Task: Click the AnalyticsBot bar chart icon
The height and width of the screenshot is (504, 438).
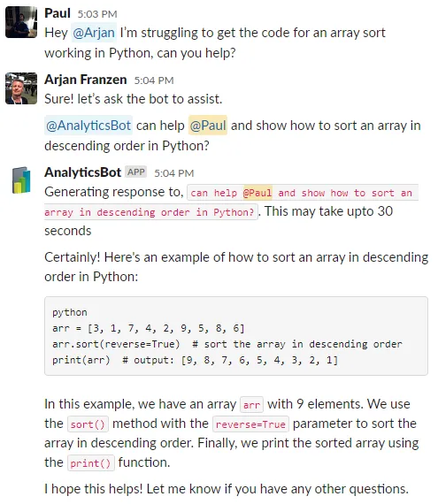Action: [21, 180]
